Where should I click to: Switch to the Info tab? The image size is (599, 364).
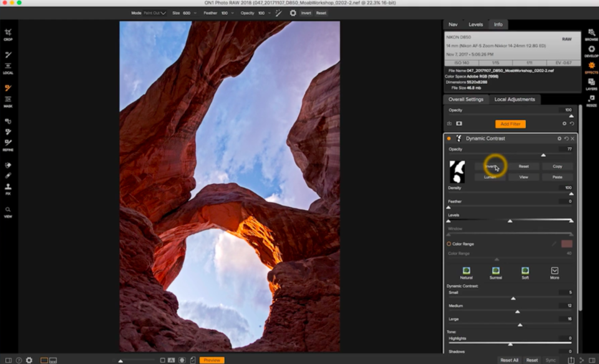point(498,24)
